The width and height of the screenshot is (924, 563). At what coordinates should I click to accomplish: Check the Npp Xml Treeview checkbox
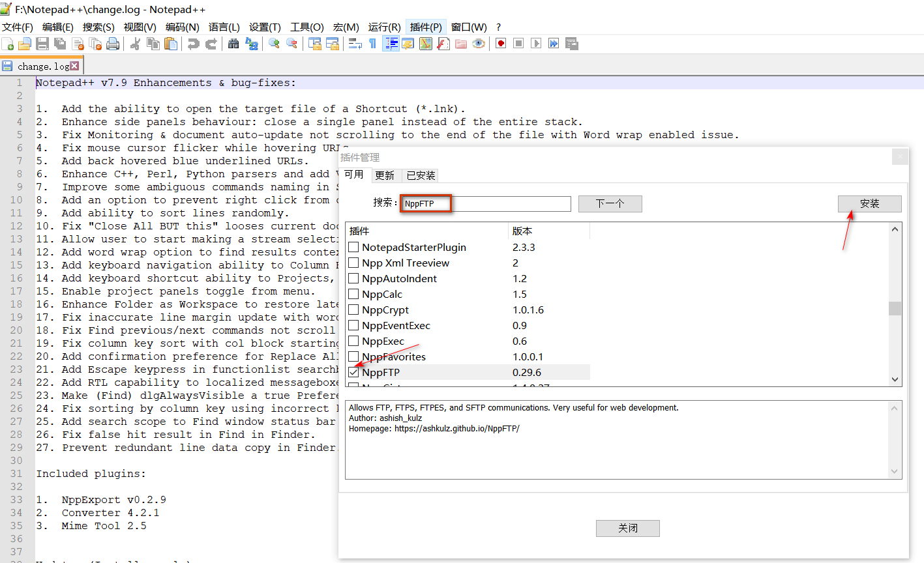[353, 263]
